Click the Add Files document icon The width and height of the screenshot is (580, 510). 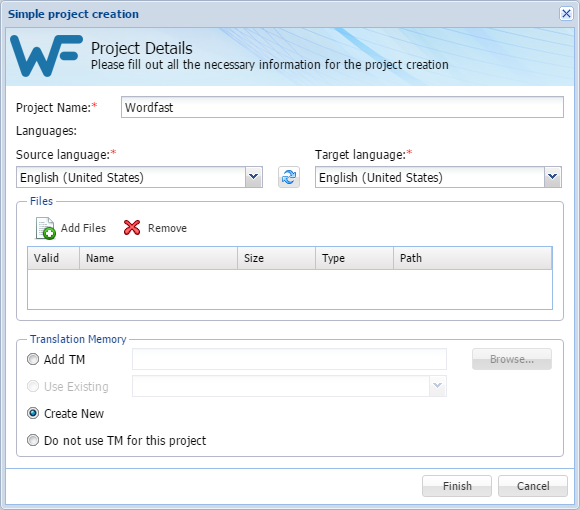(45, 228)
